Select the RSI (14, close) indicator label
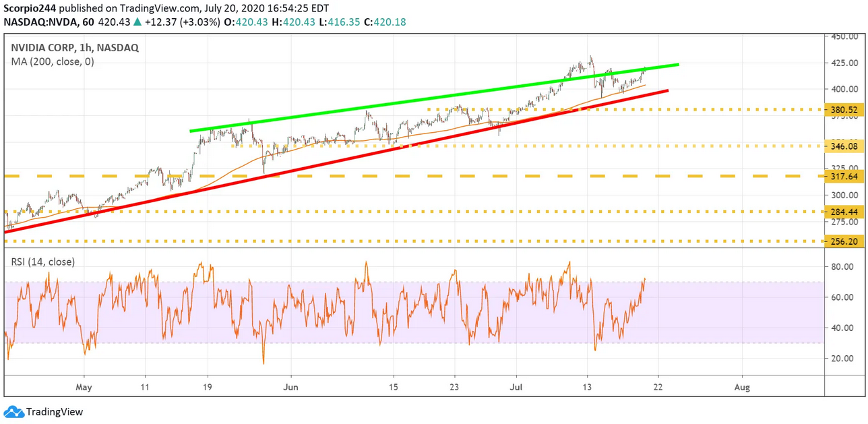 tap(42, 262)
